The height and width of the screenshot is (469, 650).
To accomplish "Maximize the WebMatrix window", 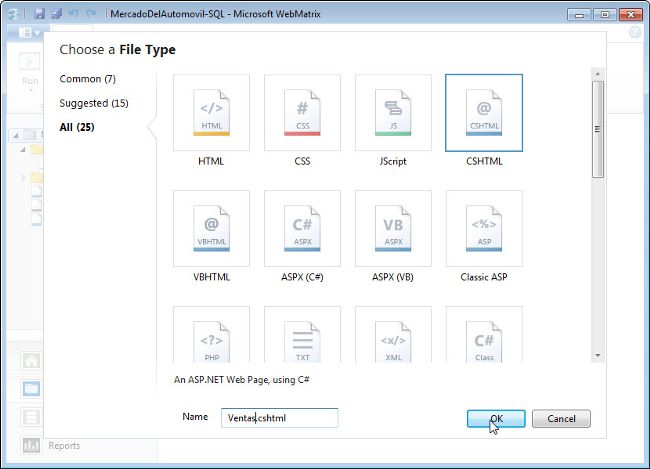I will tap(605, 15).
